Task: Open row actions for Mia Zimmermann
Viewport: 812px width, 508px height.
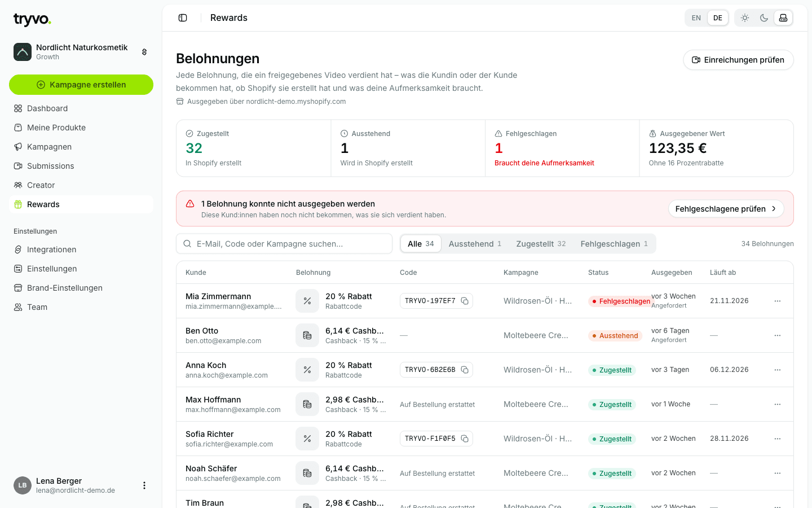Action: click(x=778, y=301)
